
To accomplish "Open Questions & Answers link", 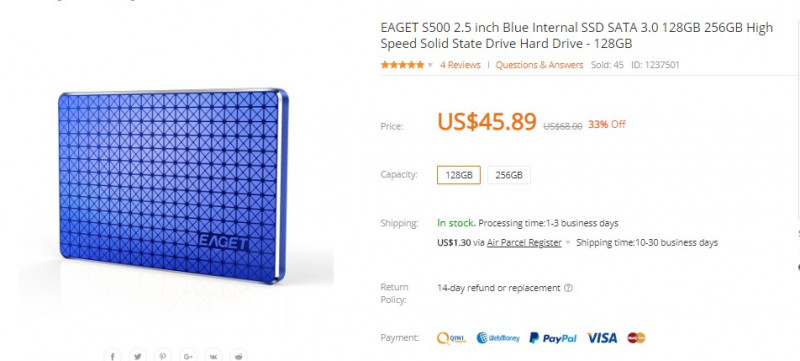I will pos(539,65).
